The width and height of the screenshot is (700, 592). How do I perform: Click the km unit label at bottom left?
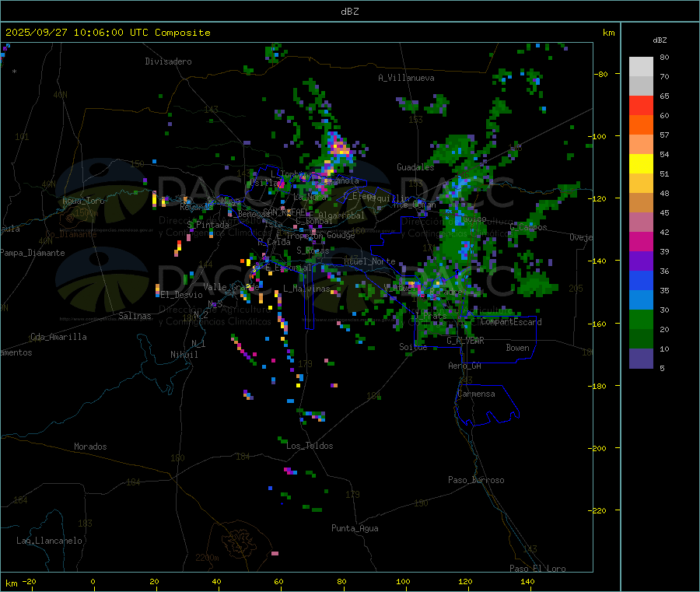coord(11,583)
